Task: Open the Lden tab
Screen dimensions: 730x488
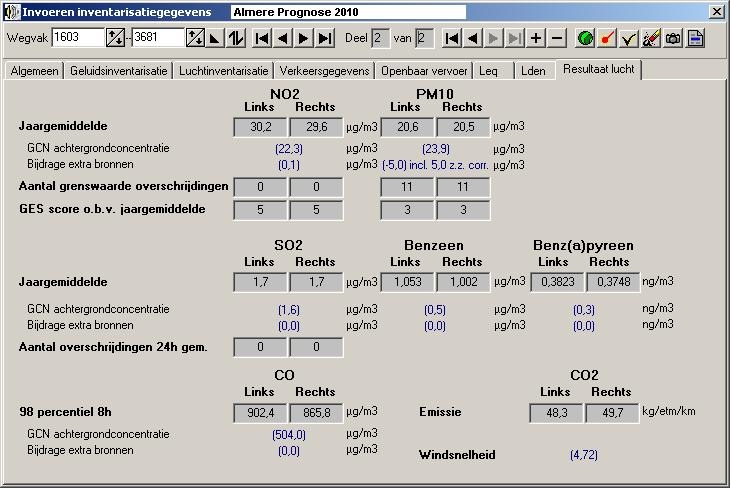Action: coord(534,71)
